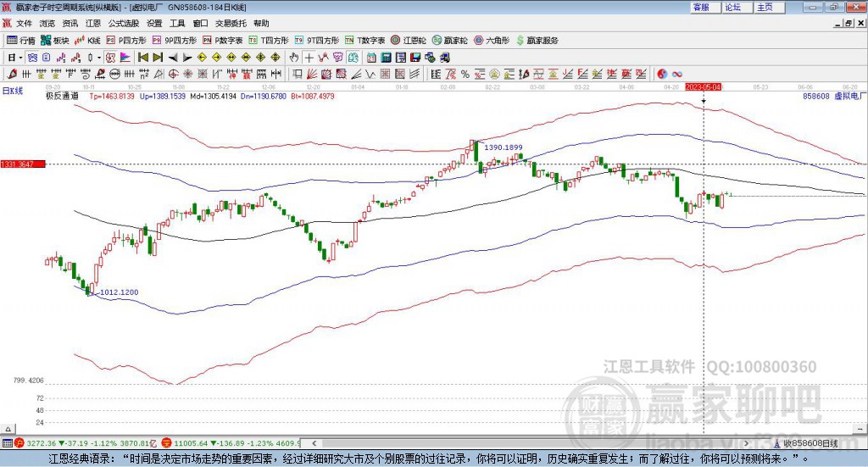Screen dimensions: 868x467
Task: Click the 沪 index status icon
Action: coord(19,443)
